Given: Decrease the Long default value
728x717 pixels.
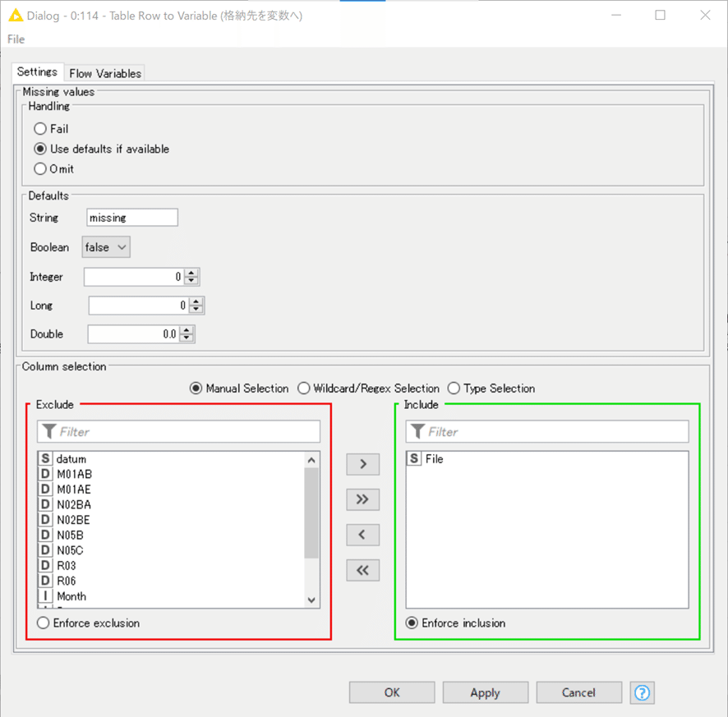Looking at the screenshot, I should tap(196, 310).
